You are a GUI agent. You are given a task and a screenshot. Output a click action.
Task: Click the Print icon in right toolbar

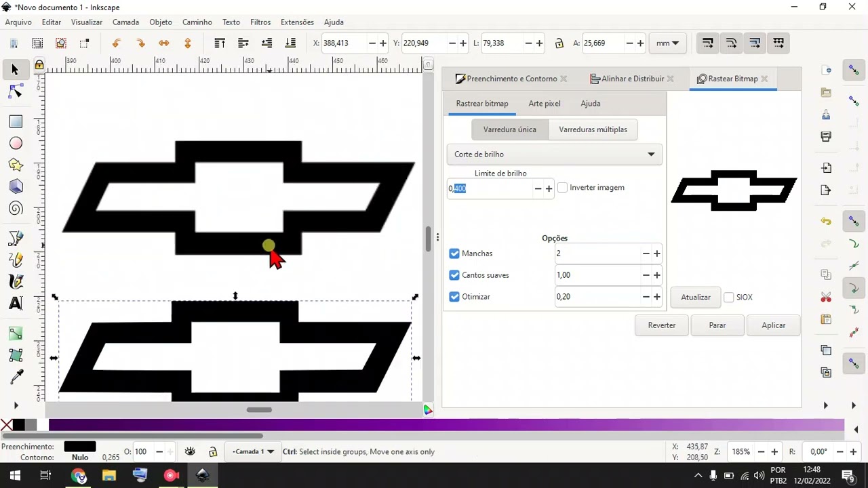(826, 137)
